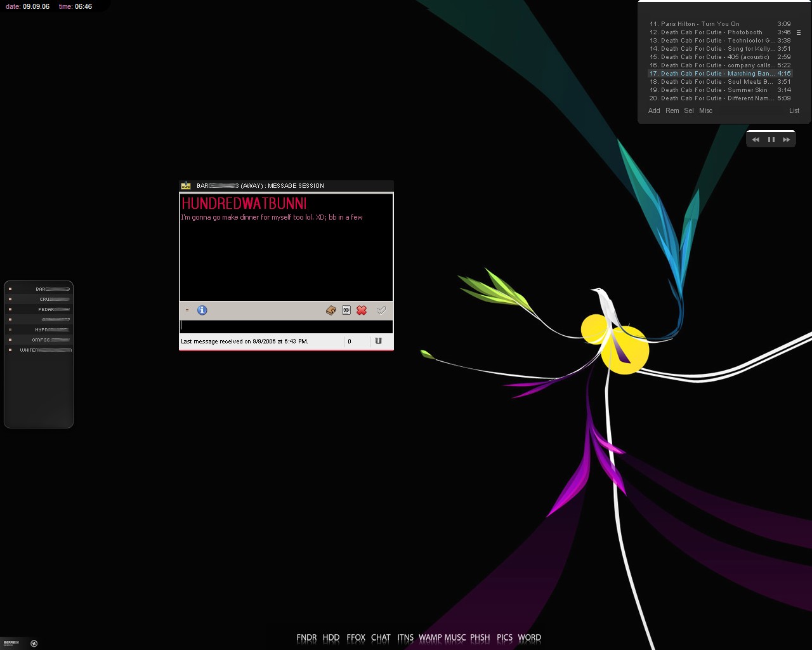
Task: Select track 15 405 (acoustic) in playlist
Action: [720, 57]
